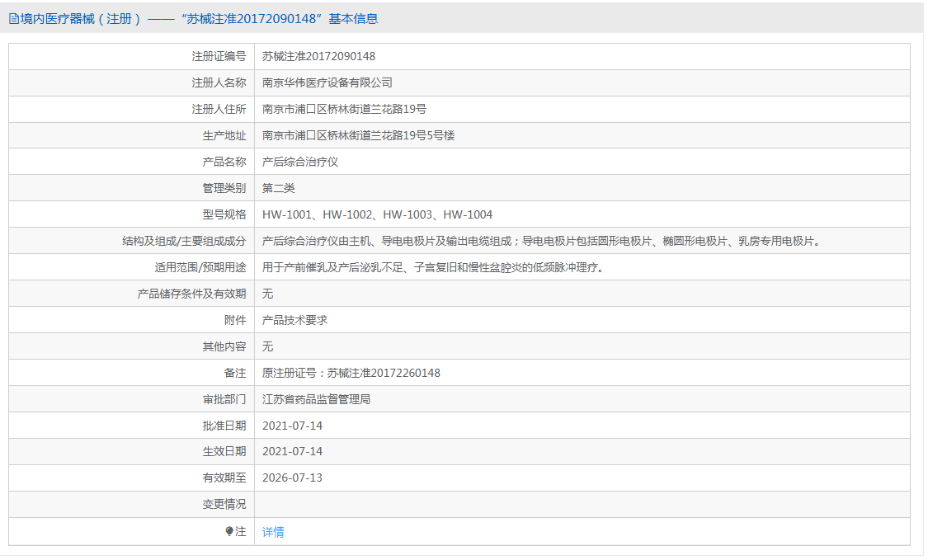Select product name 产后综合治疗仪 in 产品名称 row

300,162
